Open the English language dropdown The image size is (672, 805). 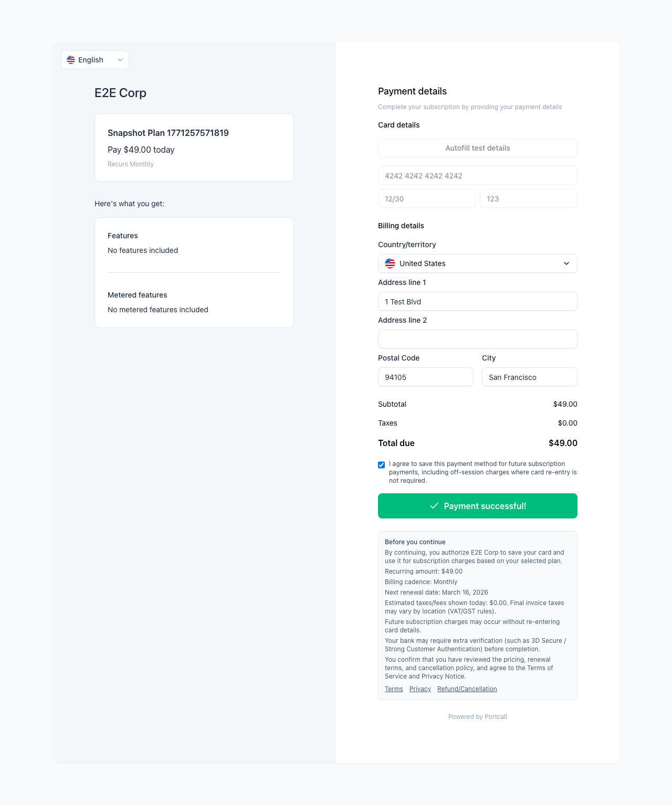pos(95,60)
